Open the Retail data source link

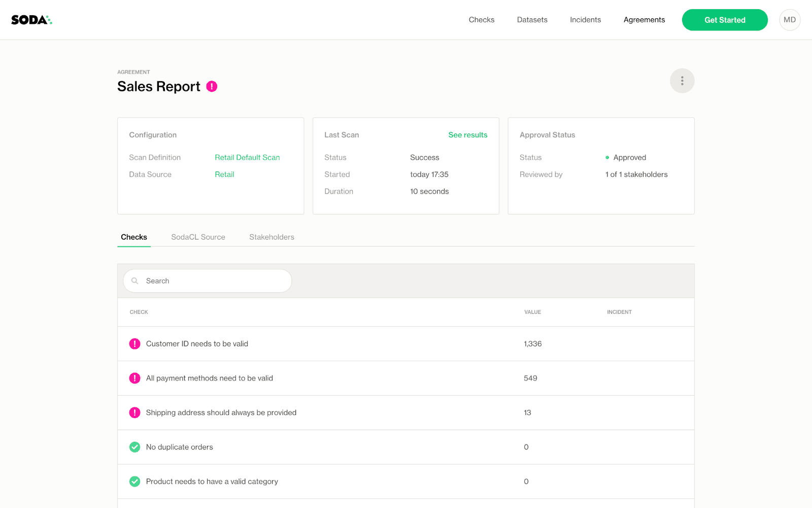(224, 174)
